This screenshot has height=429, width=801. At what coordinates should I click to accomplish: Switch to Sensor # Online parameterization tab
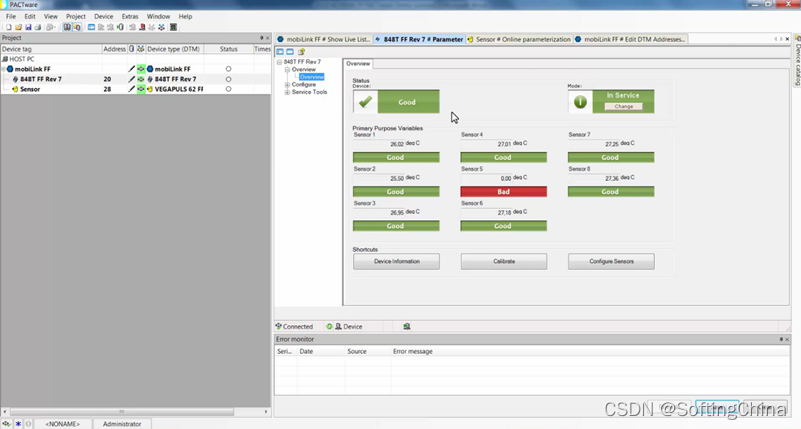click(522, 39)
